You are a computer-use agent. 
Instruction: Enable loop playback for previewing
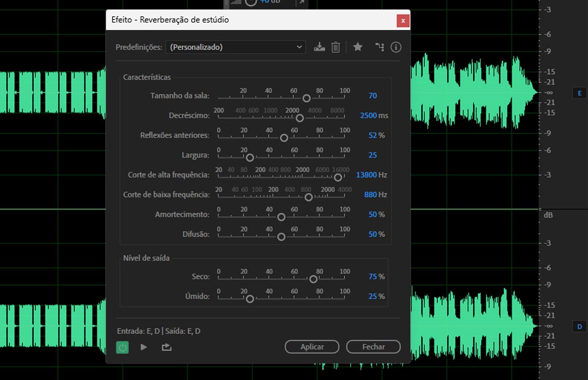166,347
